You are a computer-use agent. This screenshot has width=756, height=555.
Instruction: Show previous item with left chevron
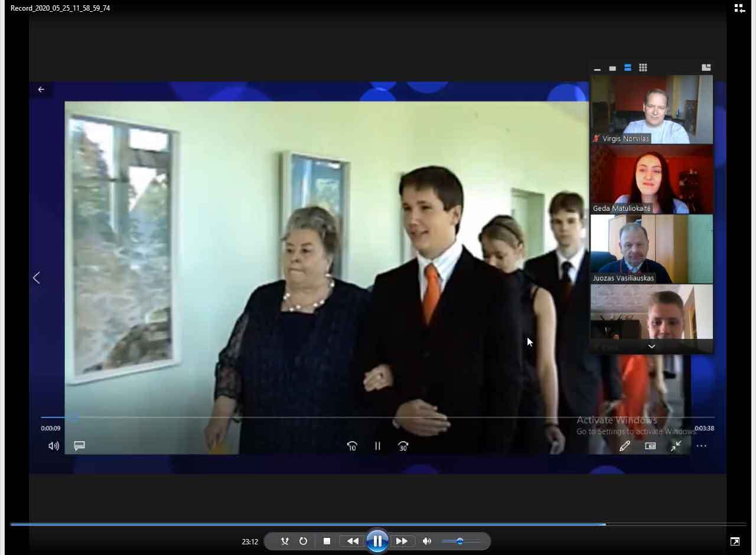(x=37, y=277)
